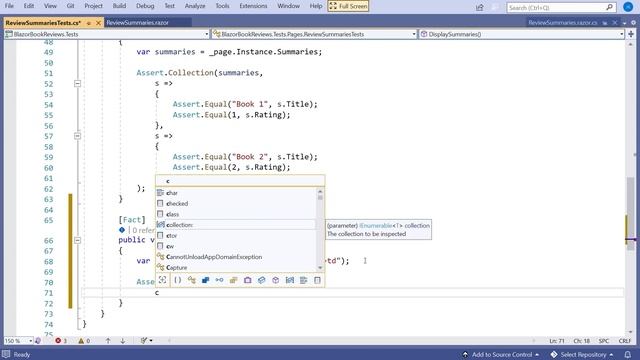This screenshot has height=360, width=640.
Task: Select the 'collection:' completion item
Action: tap(236, 225)
